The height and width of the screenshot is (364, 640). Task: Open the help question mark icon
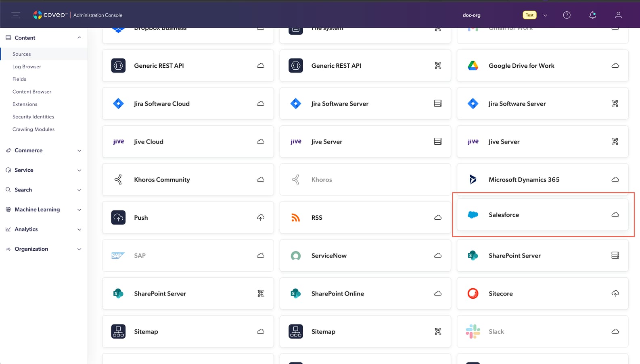point(567,15)
